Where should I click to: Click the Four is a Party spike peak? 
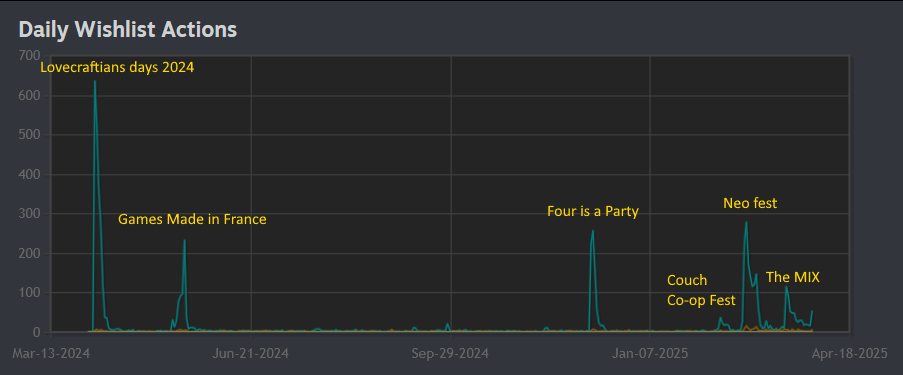tap(593, 232)
